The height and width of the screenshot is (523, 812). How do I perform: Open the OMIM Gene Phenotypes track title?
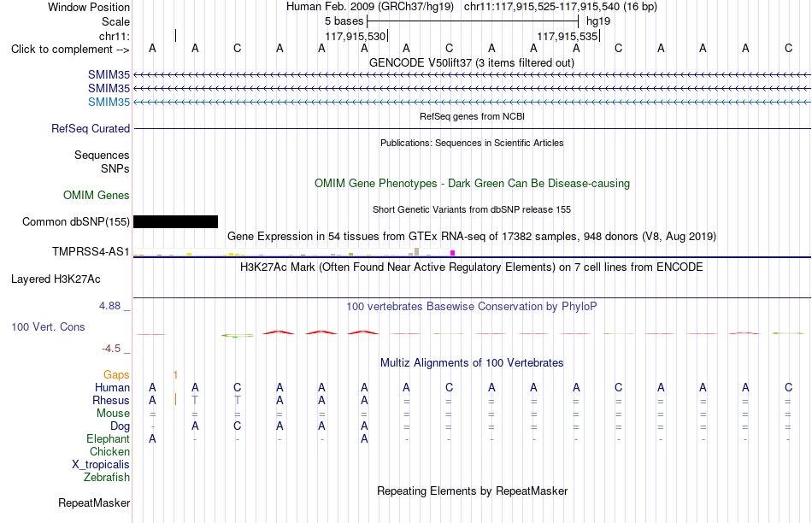(472, 184)
